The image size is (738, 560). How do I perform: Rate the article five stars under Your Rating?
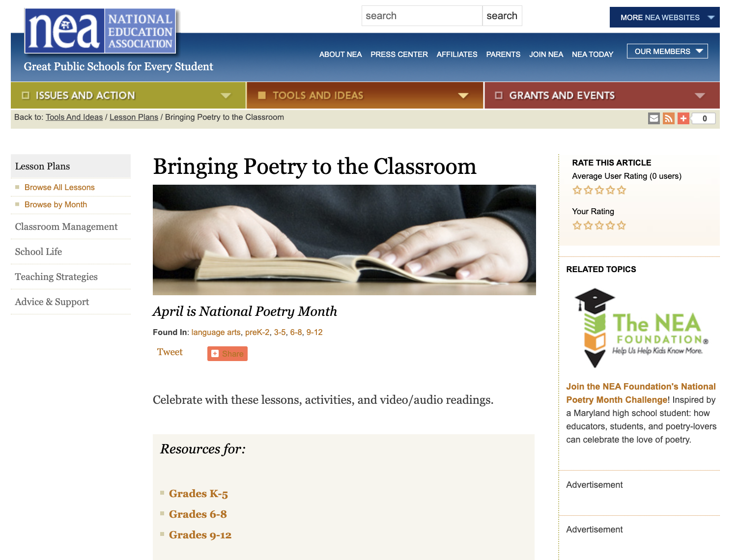(x=622, y=225)
